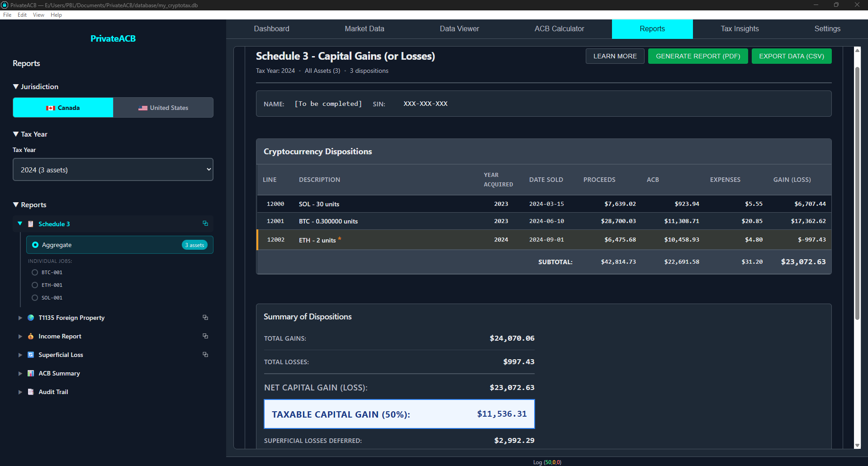Screen dimensions: 868x466
Task: Click the globe icon of T1135 Foreign Property
Action: (x=31, y=318)
